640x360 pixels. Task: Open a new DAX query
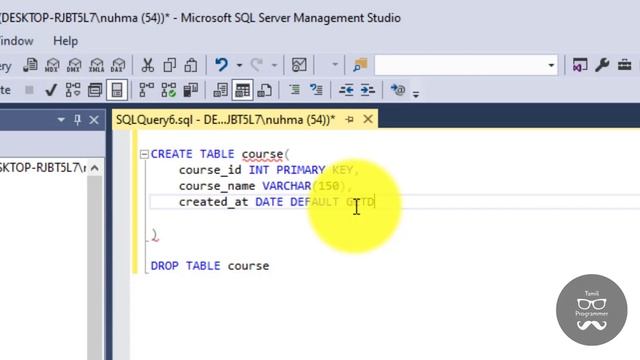click(x=118, y=65)
